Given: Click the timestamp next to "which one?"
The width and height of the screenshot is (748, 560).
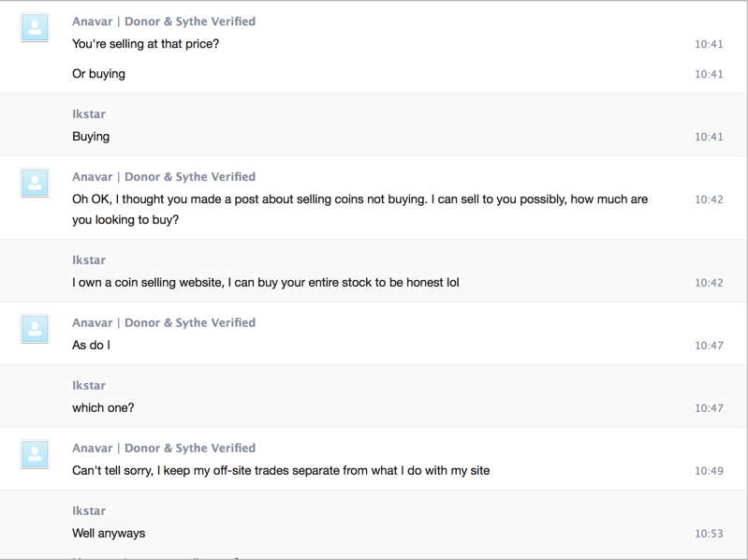Looking at the screenshot, I should pos(709,408).
